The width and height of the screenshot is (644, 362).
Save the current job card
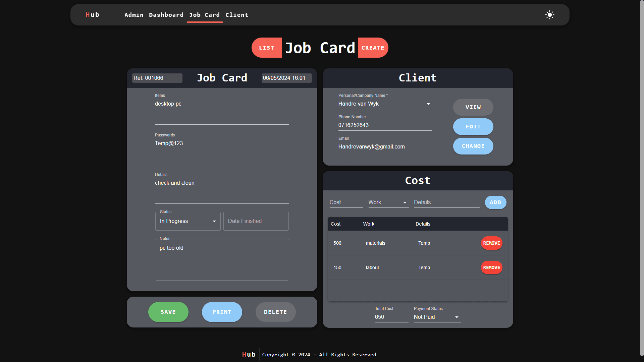168,312
